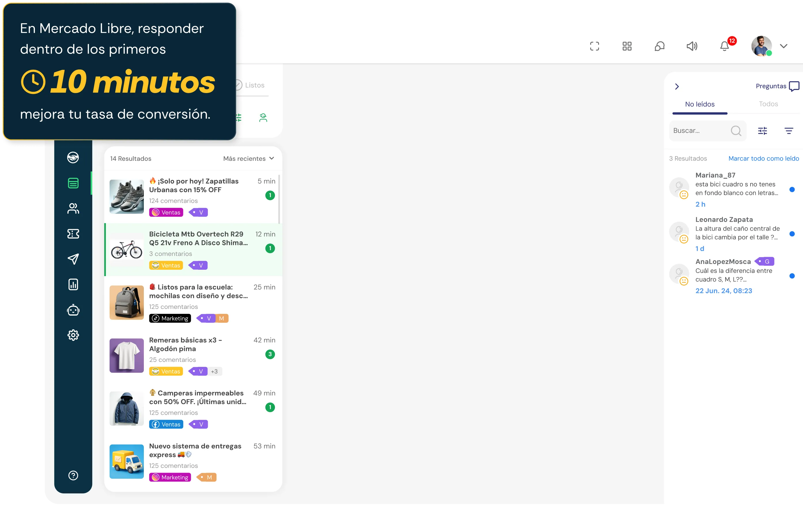Image resolution: width=803 pixels, height=532 pixels.
Task: Toggle unread dot on AnaLopezMosca question
Action: [x=792, y=276]
